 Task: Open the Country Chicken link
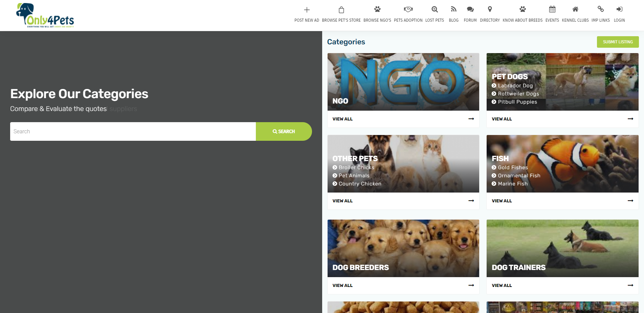click(x=360, y=184)
